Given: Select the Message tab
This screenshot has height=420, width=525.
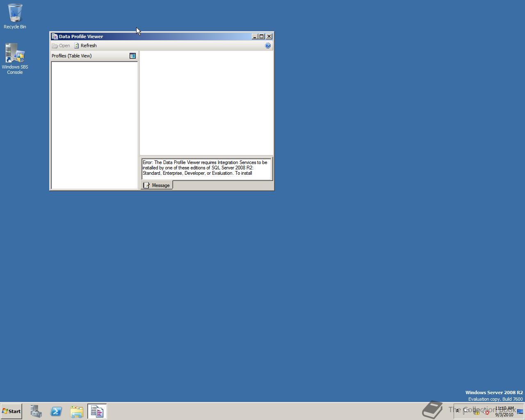Looking at the screenshot, I should 157,185.
